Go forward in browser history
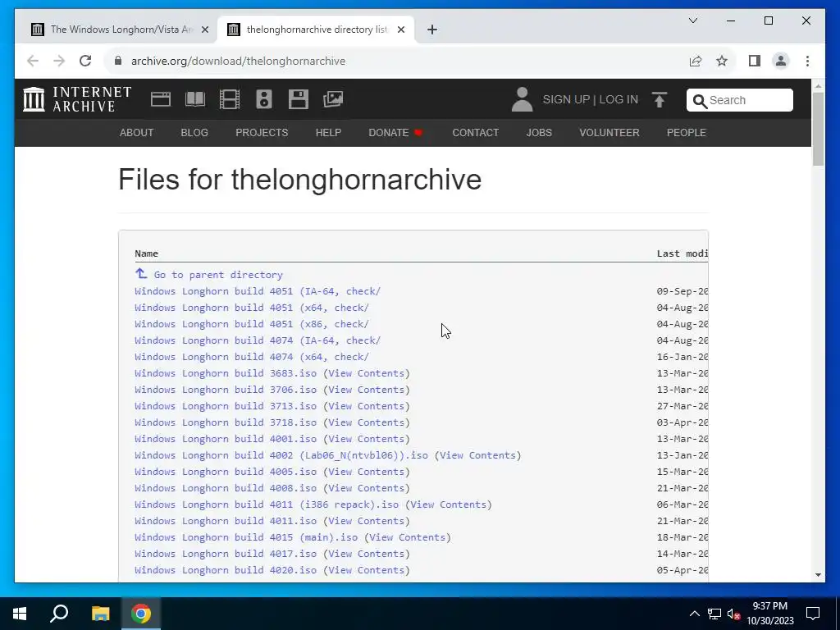The width and height of the screenshot is (840, 630). (x=59, y=61)
